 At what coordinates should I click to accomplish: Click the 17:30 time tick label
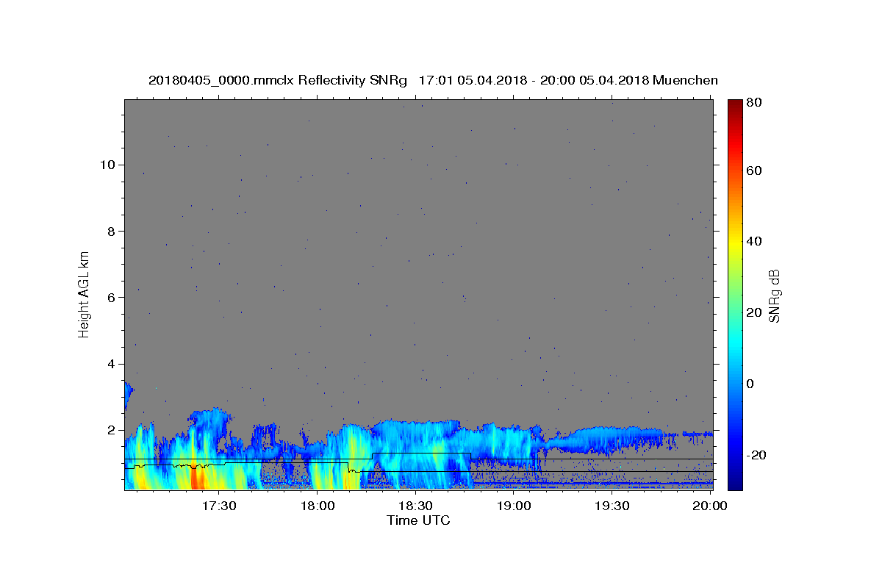tap(219, 506)
